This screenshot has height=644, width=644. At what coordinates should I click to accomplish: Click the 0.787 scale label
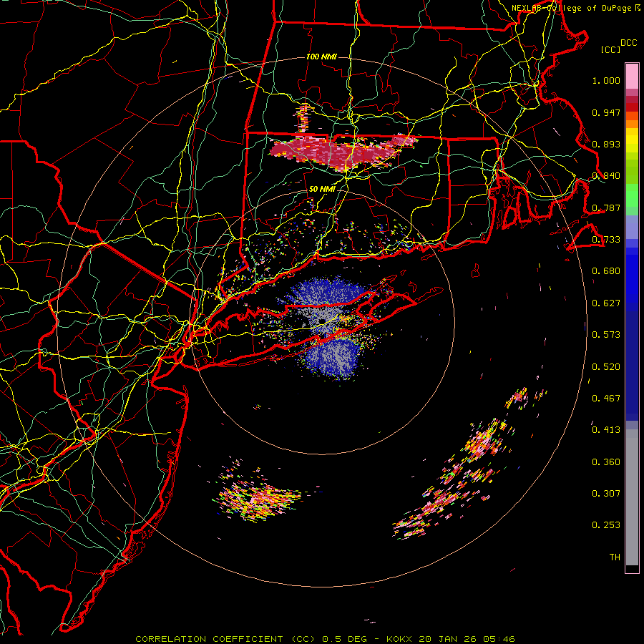pyautogui.click(x=606, y=208)
